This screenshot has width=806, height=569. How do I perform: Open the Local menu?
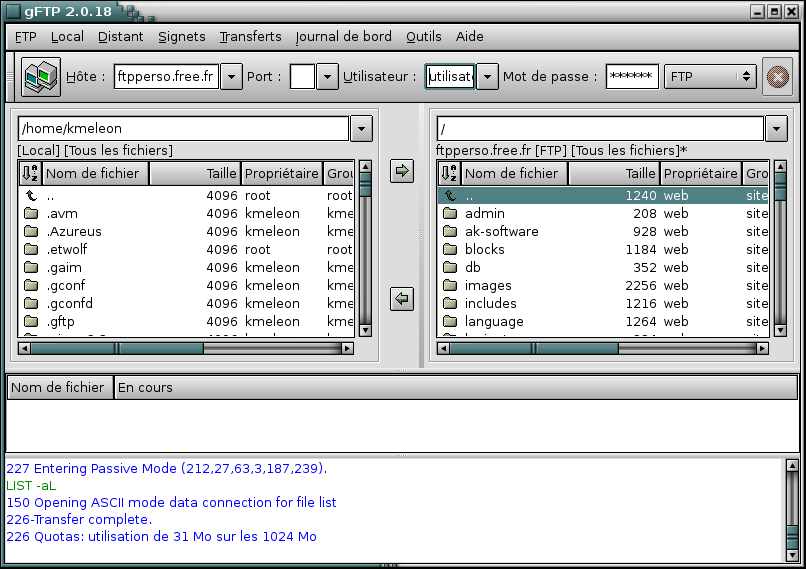point(67,36)
